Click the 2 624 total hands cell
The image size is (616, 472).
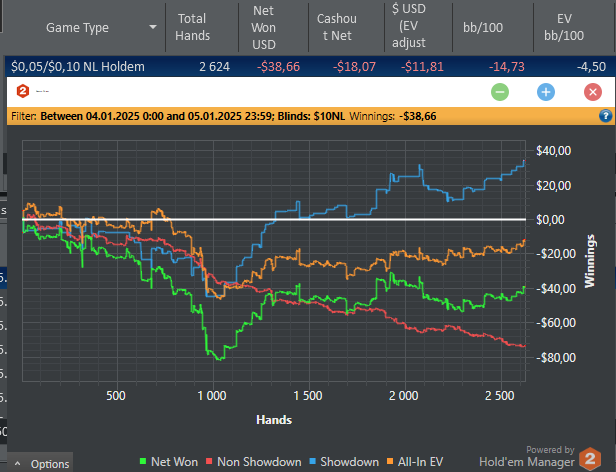tap(214, 67)
